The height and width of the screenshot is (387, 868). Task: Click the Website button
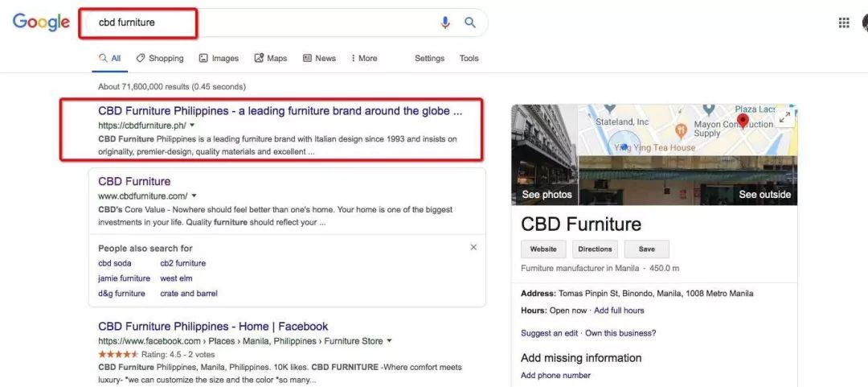(x=543, y=249)
